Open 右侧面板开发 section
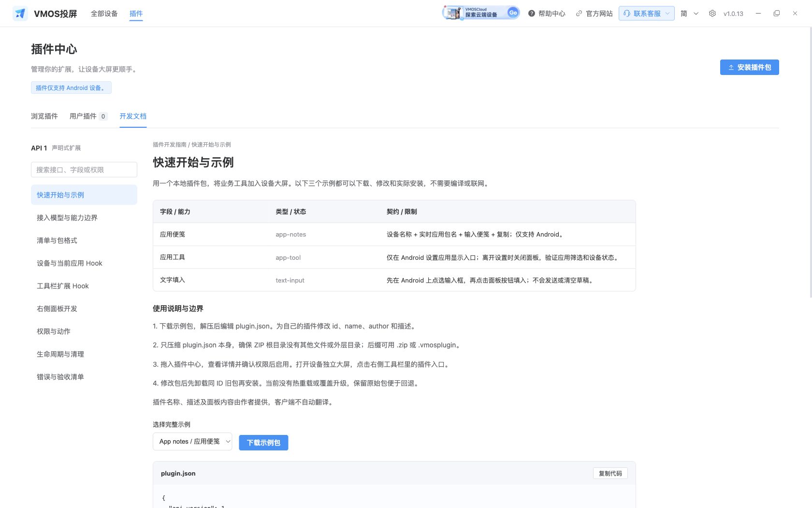812x508 pixels. point(84,309)
